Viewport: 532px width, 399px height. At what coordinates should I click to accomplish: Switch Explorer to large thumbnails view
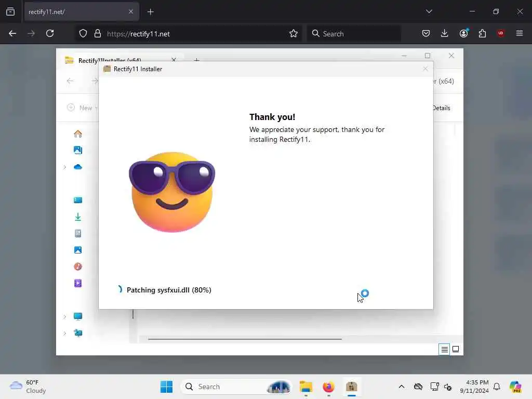[456, 349]
